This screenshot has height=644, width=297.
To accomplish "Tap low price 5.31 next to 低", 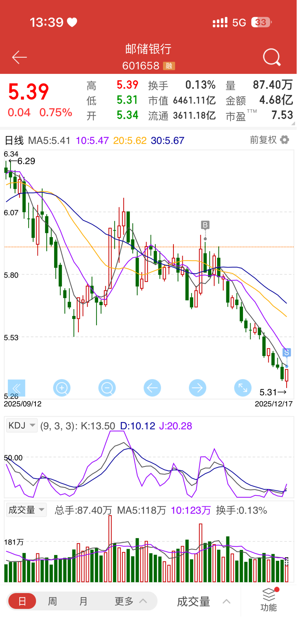I will 127,100.
